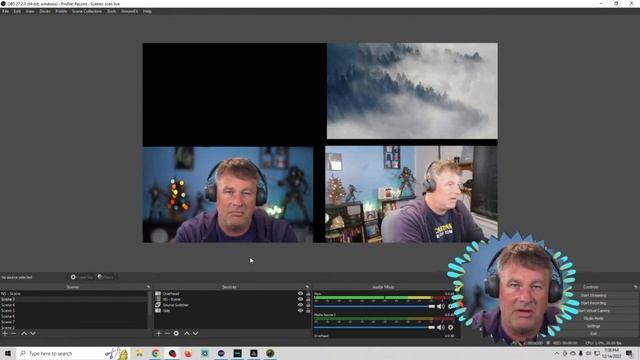Viewport: 640px width, 360px height.
Task: Select the Overhead source row
Action: (232, 294)
